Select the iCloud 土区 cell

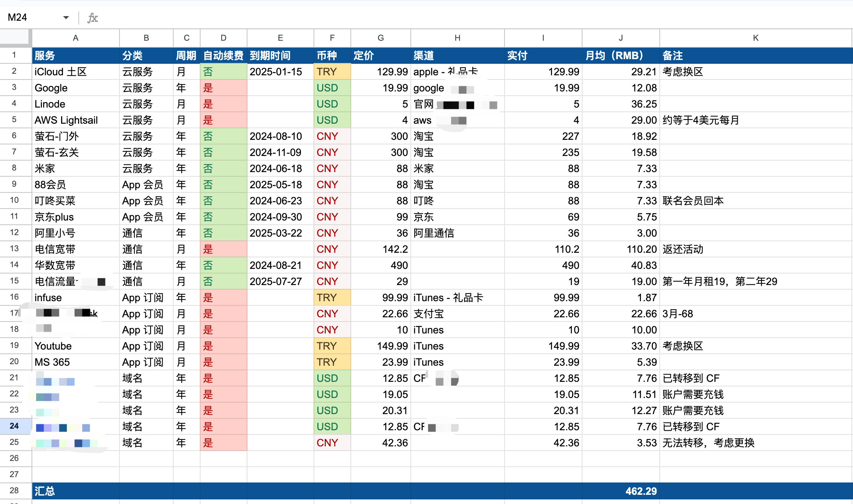pyautogui.click(x=76, y=72)
